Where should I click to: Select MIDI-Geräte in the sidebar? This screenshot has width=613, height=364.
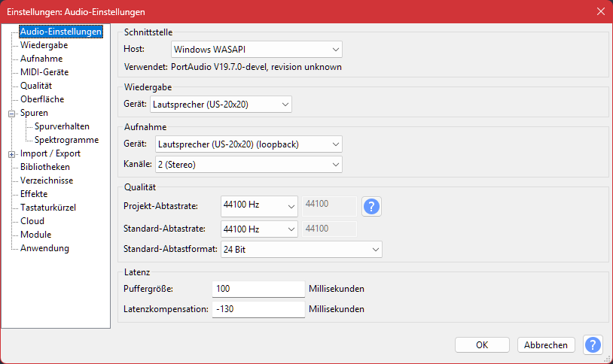tap(45, 72)
